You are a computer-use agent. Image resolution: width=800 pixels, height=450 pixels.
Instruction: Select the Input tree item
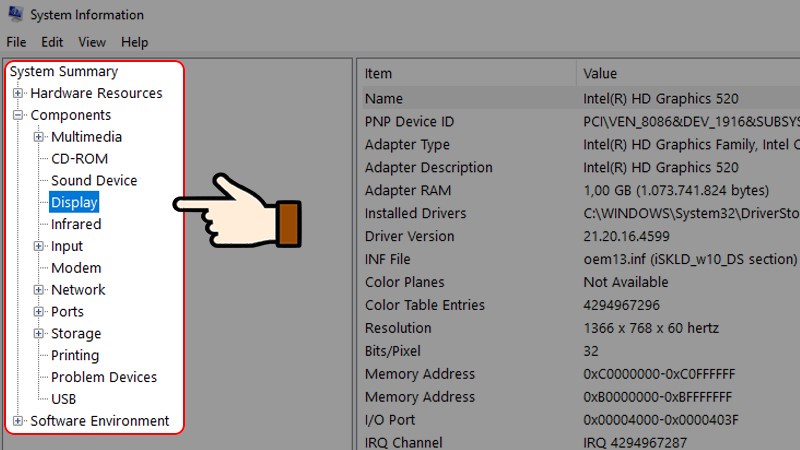(x=67, y=246)
